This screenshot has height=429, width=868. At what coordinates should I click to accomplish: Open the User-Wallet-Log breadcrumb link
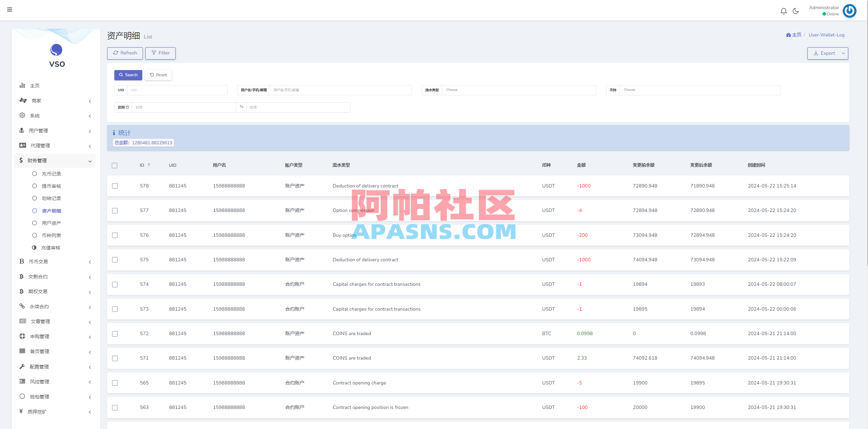coord(826,35)
